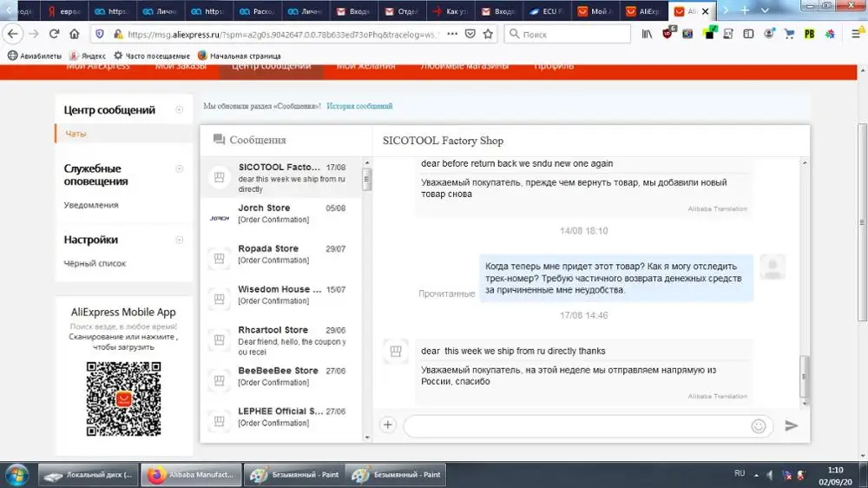This screenshot has width=868, height=488.
Task: Click the site security padlock icon
Action: (x=118, y=34)
